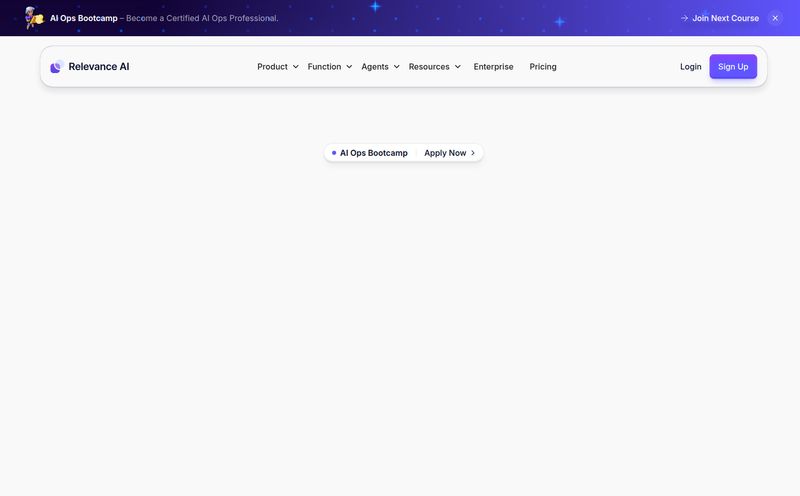Click the AI Ops Bootcamp pill label
The height and width of the screenshot is (496, 800).
click(x=373, y=153)
